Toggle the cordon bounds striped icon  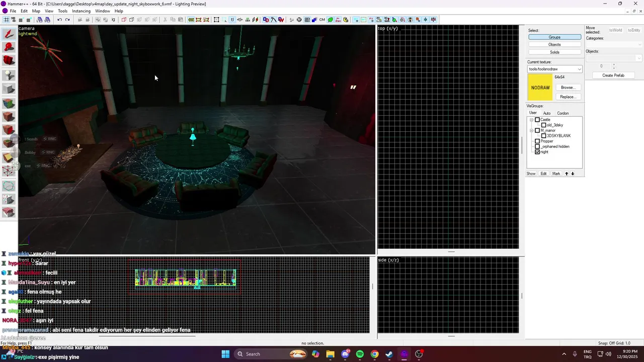click(191, 20)
